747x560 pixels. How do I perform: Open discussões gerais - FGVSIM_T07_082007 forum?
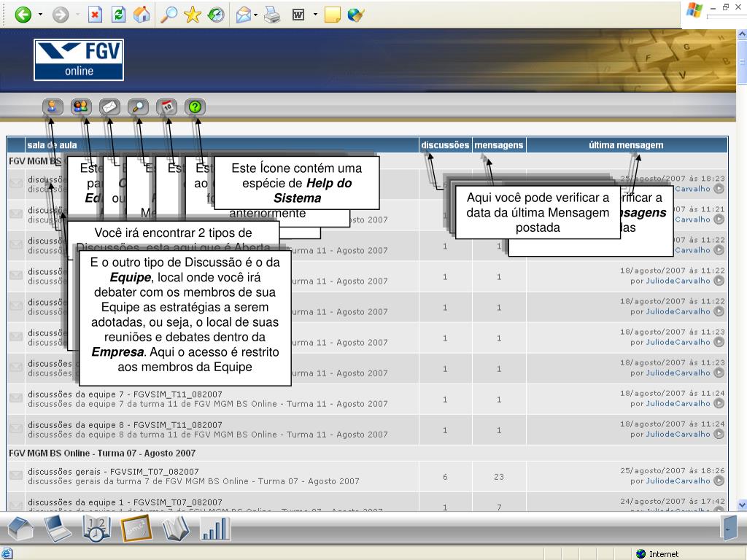click(113, 472)
